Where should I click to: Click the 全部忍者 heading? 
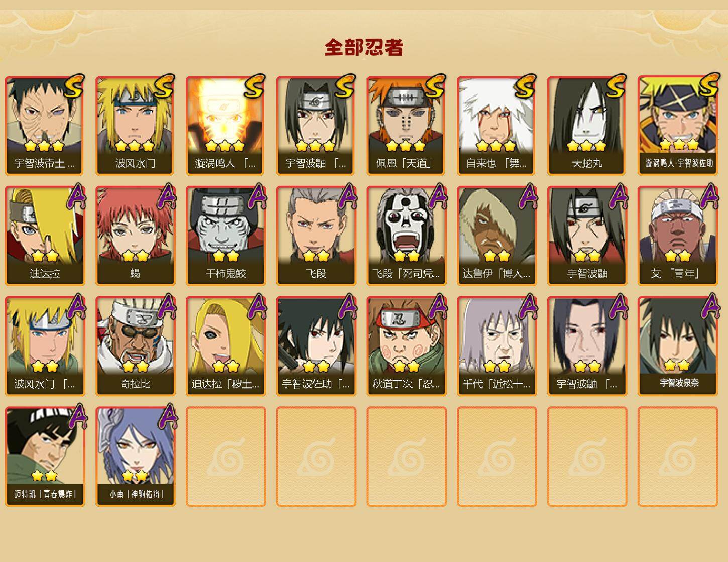[364, 47]
